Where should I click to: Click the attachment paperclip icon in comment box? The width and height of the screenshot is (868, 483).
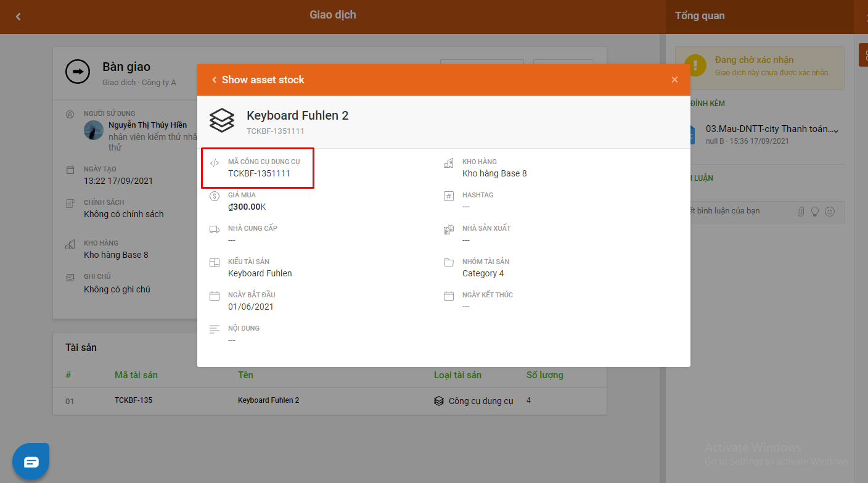tap(801, 212)
